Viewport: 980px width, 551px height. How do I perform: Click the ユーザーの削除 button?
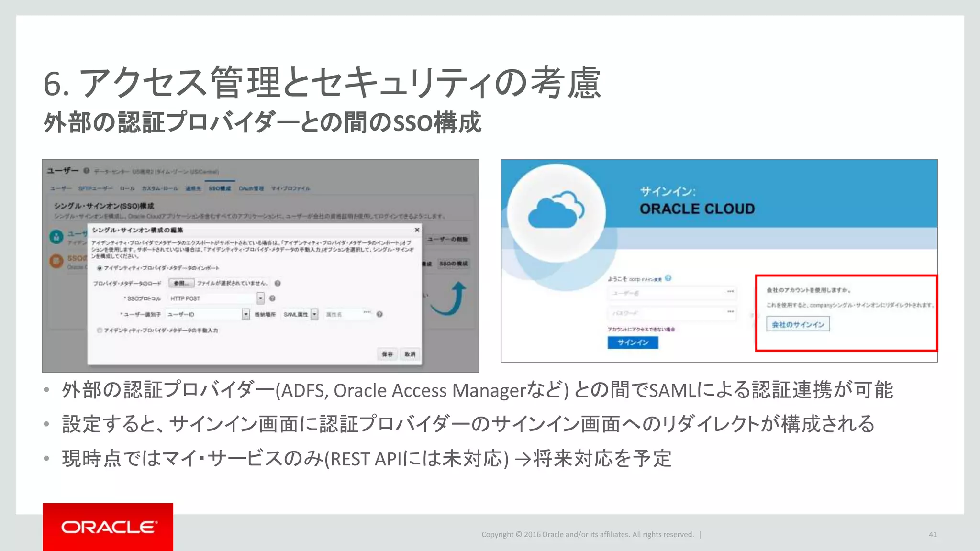[447, 239]
